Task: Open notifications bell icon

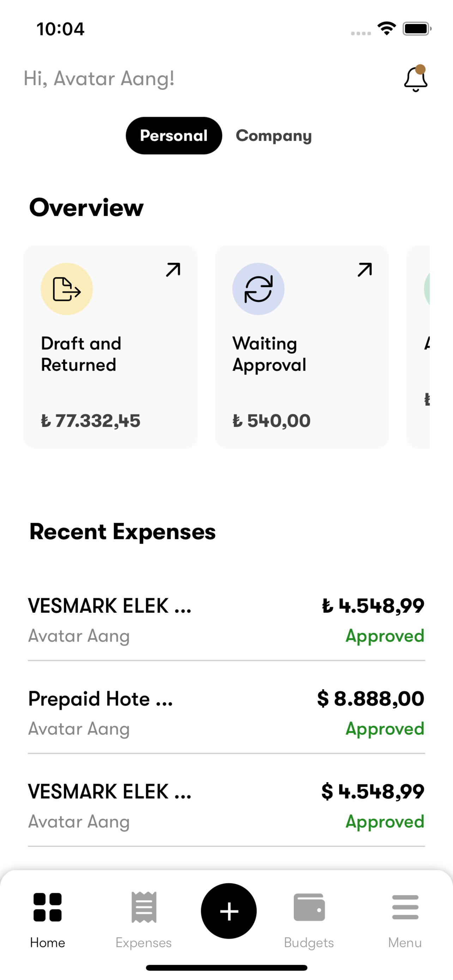Action: (415, 79)
